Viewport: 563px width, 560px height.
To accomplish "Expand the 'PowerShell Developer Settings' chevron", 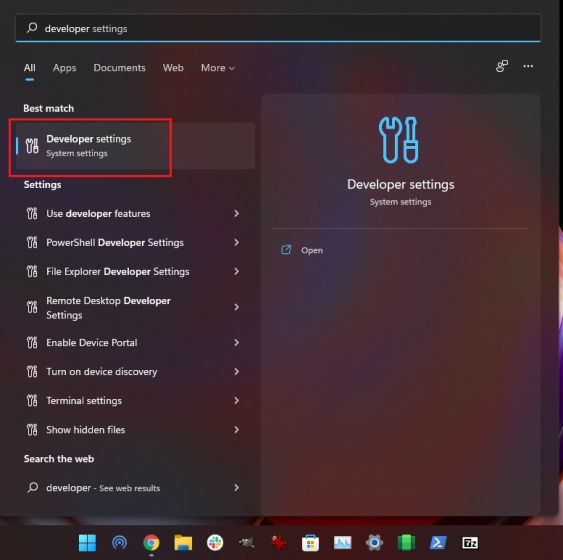I will click(x=236, y=243).
